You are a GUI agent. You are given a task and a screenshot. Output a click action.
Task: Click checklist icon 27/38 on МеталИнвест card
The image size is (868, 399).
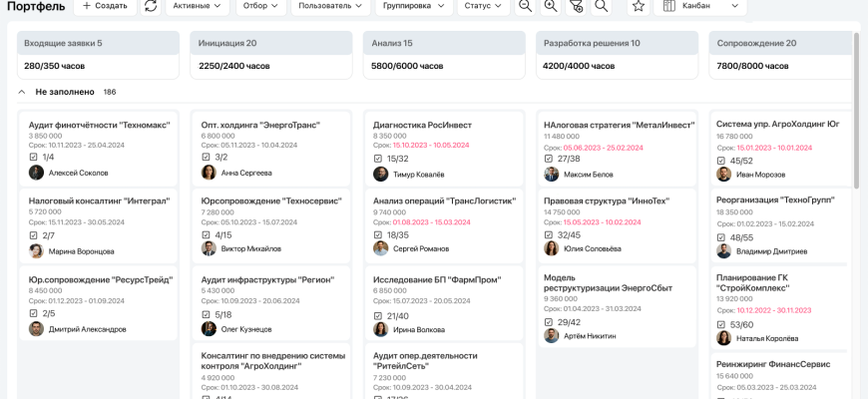tap(549, 158)
